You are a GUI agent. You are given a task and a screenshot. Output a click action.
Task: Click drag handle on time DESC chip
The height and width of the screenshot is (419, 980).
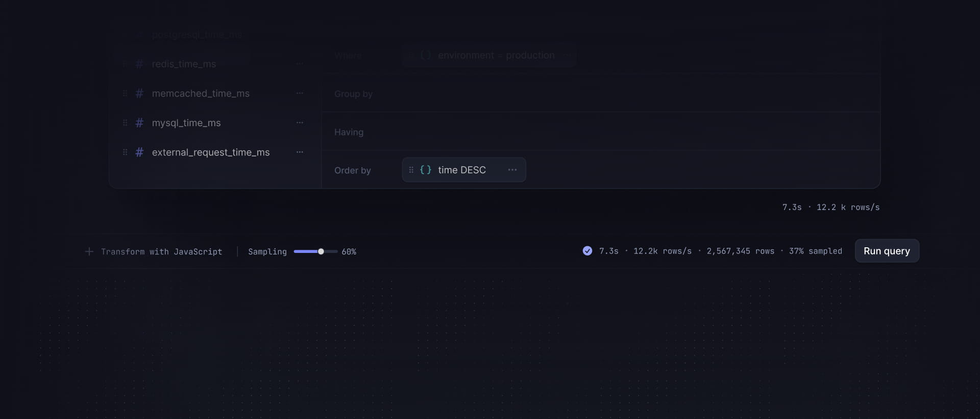[x=411, y=170]
